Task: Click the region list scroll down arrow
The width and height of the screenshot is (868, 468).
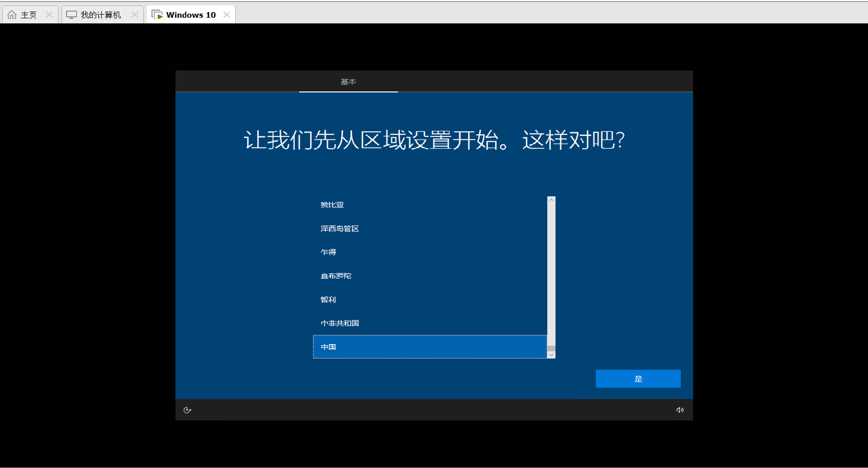Action: (x=551, y=355)
